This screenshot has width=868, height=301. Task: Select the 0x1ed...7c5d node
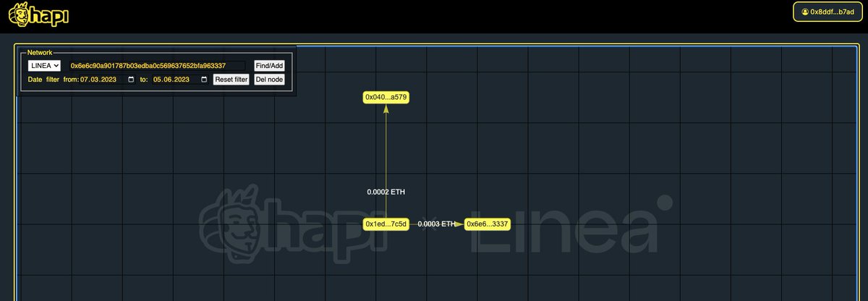pos(386,224)
